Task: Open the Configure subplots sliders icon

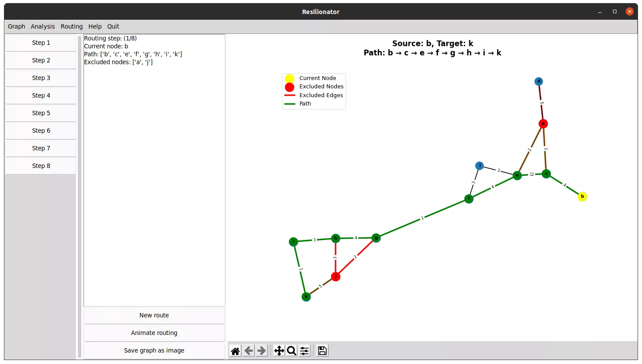Action: tap(304, 350)
